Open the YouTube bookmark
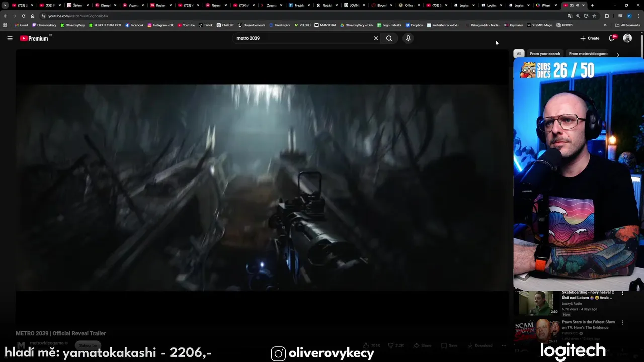 click(186, 25)
